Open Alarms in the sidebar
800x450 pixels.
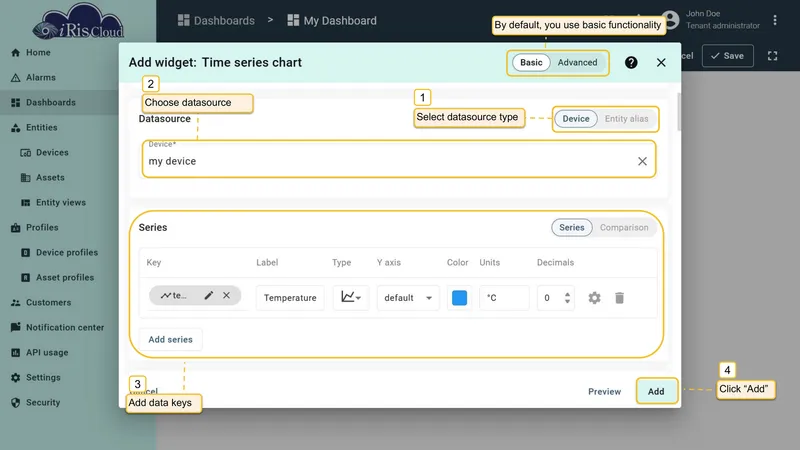(x=41, y=78)
